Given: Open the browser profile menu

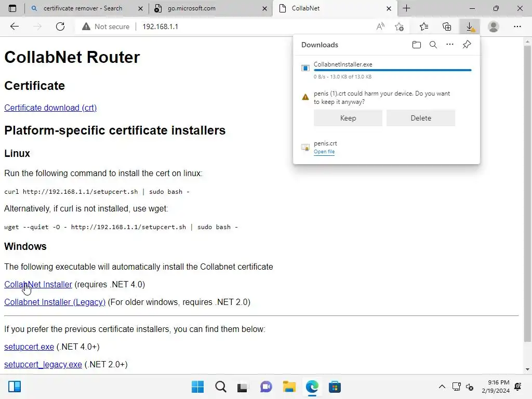Looking at the screenshot, I should 494,26.
